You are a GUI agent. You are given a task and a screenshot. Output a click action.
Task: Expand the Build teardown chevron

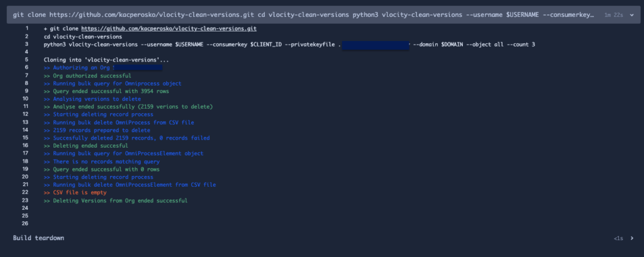click(631, 238)
